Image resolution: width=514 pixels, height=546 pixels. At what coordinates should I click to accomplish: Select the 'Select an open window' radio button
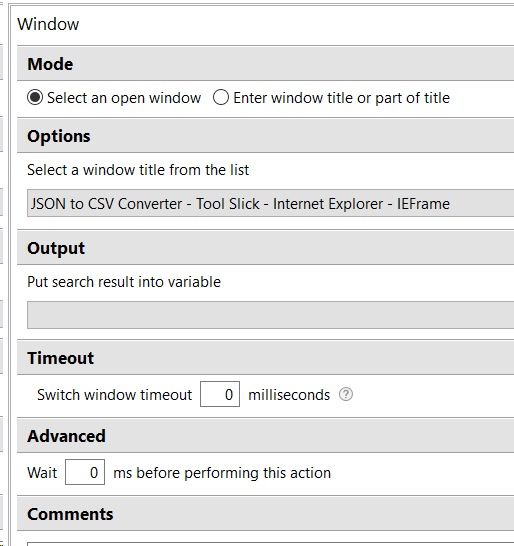click(x=35, y=98)
